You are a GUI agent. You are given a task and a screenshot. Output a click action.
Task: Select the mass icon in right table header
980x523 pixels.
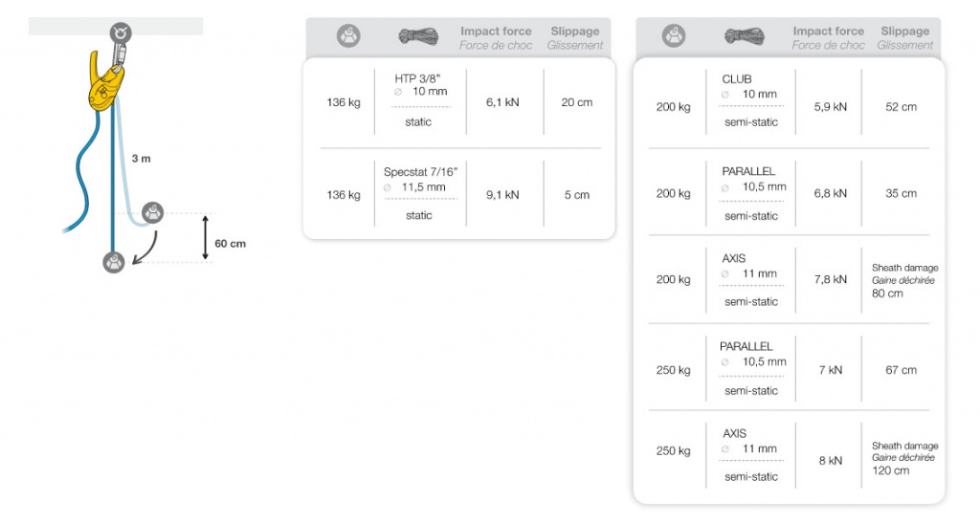(674, 36)
